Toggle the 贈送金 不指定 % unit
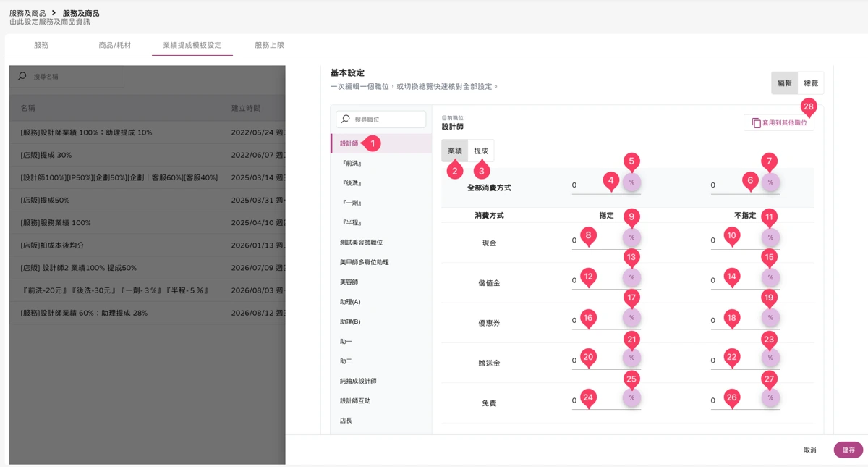This screenshot has width=868, height=467. [770, 358]
